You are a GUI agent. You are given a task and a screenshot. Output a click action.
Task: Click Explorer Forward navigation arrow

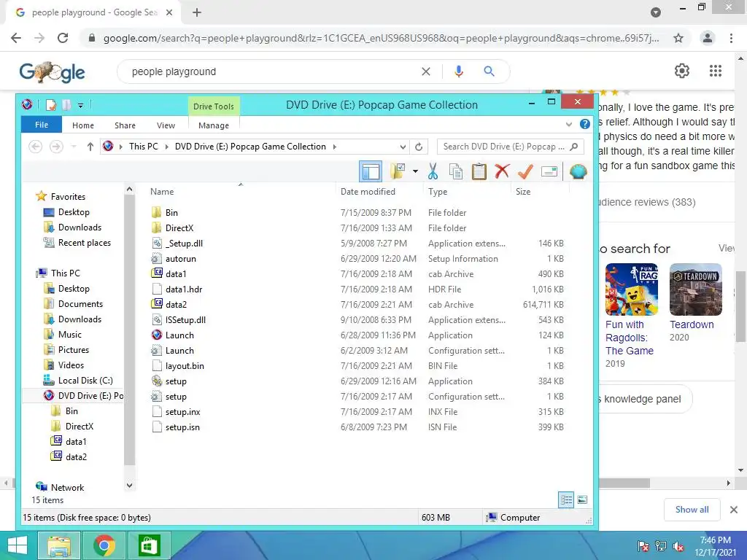pyautogui.click(x=56, y=147)
